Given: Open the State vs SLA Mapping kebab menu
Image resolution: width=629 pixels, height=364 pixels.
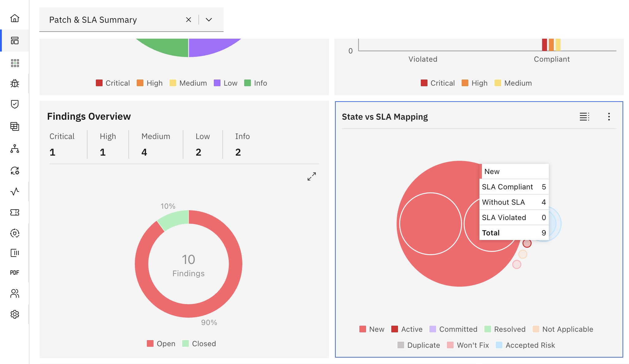Looking at the screenshot, I should [x=609, y=117].
